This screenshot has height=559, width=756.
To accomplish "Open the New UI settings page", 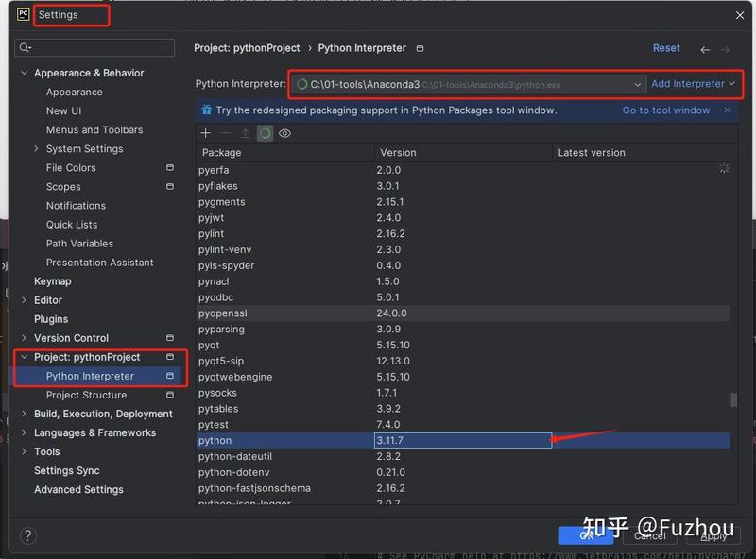I will 63,110.
